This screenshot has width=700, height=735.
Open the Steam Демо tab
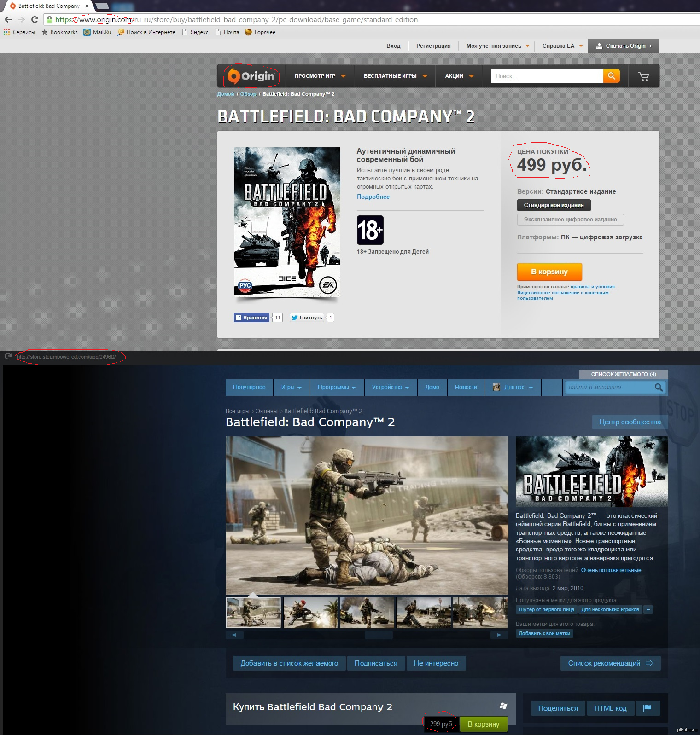pyautogui.click(x=432, y=388)
